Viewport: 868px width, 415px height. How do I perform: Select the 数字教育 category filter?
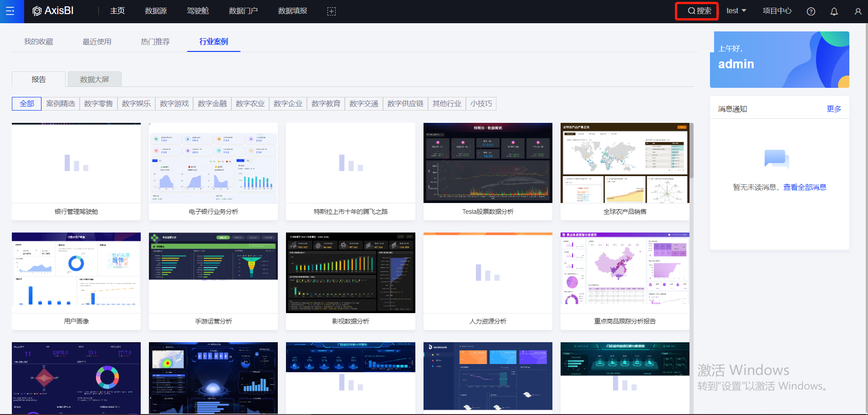click(x=326, y=104)
